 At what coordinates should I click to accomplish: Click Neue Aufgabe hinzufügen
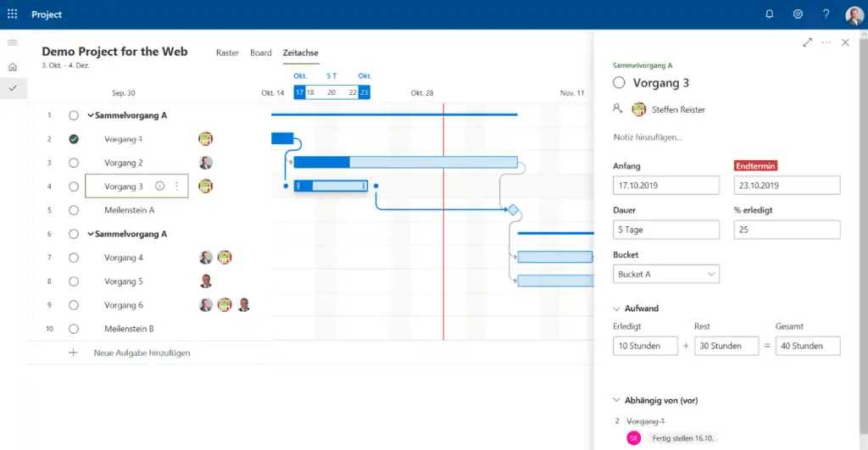click(142, 353)
